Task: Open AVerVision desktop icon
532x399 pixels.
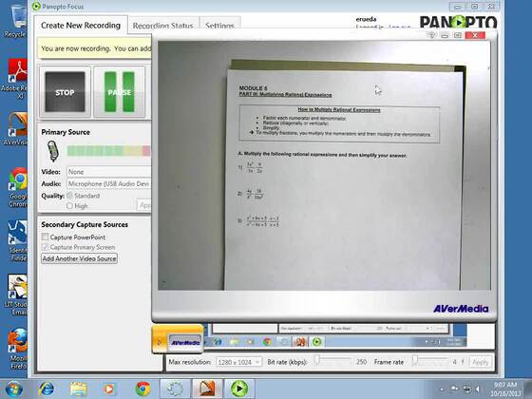Action: click(15, 129)
